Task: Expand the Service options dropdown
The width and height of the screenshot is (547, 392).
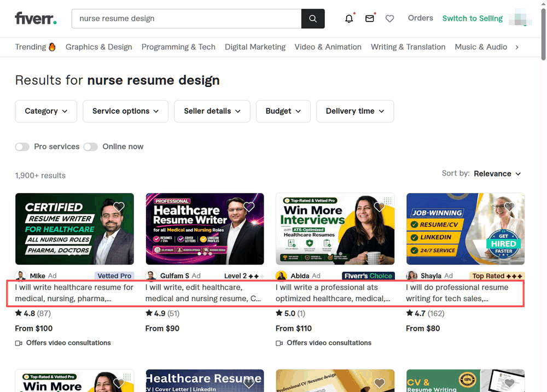Action: pos(126,111)
